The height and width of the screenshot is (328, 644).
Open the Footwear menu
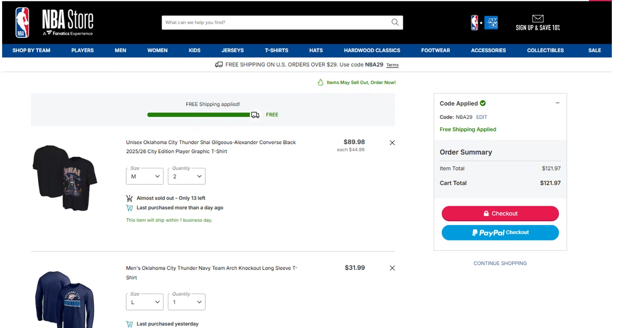click(436, 50)
